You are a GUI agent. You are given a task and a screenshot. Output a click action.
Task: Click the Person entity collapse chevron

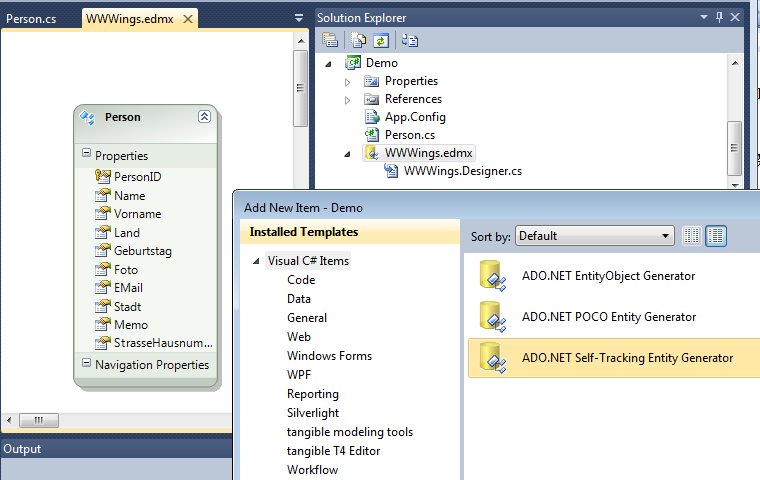tap(204, 117)
